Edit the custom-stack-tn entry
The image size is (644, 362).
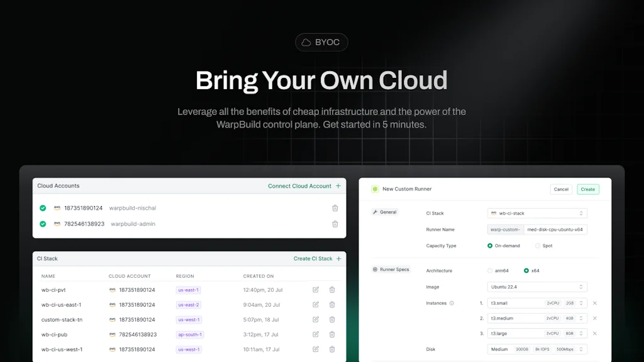pyautogui.click(x=316, y=320)
